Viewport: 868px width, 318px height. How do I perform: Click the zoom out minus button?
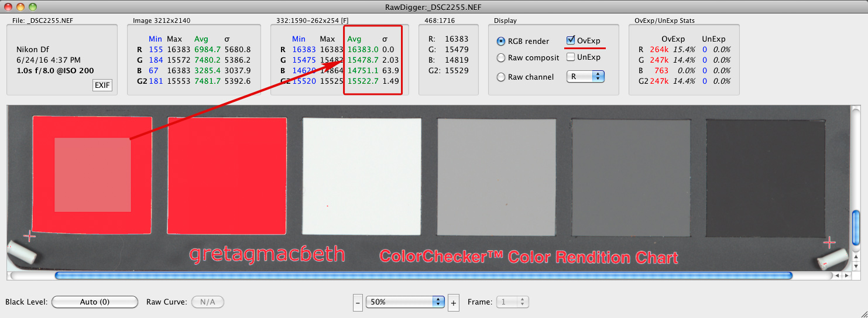coord(358,302)
